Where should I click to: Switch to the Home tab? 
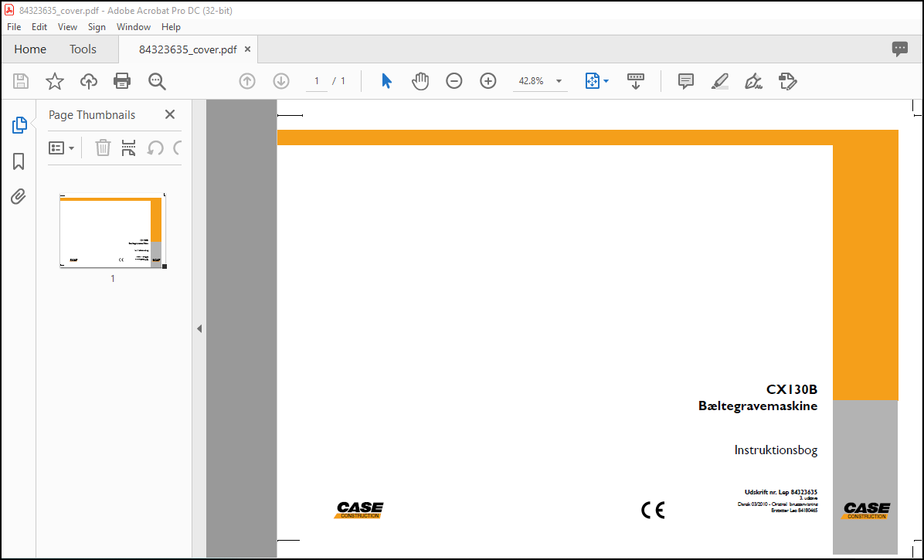coord(30,49)
